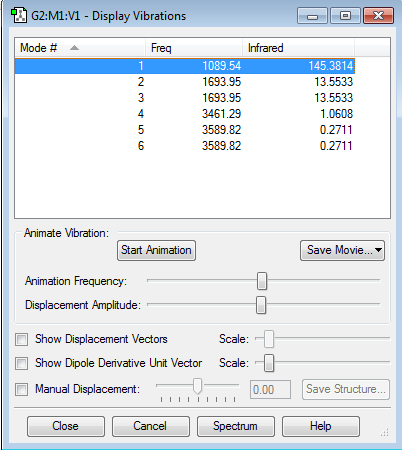The height and width of the screenshot is (450, 402).
Task: Open the Spectrum view
Action: coord(236,426)
